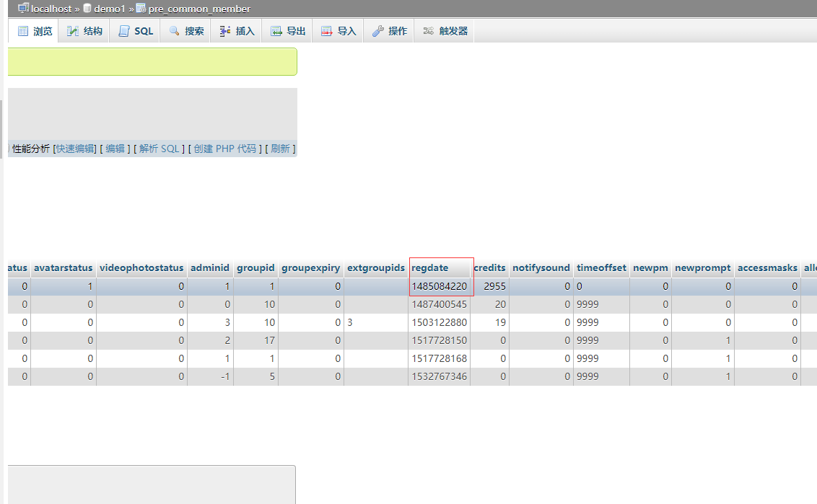Click the 刷新 refresh link

(280, 149)
